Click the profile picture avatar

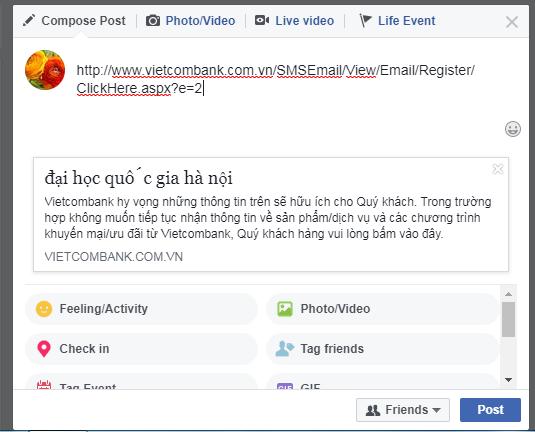tap(45, 70)
